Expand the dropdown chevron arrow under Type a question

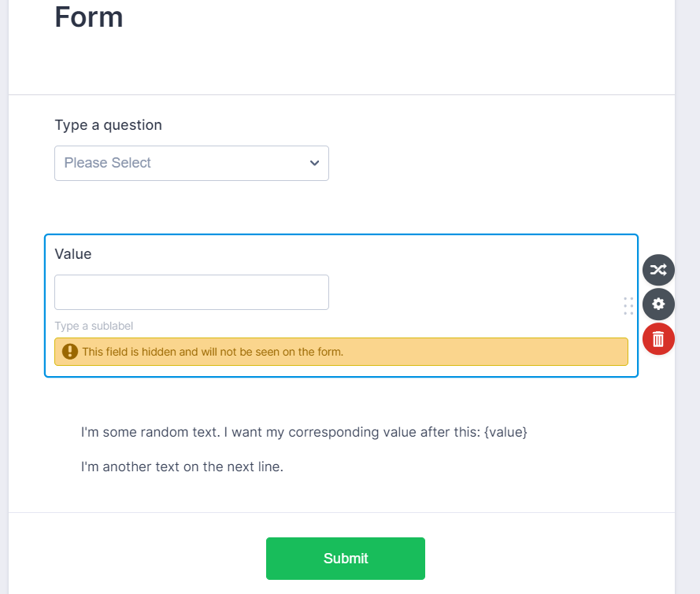click(x=314, y=163)
